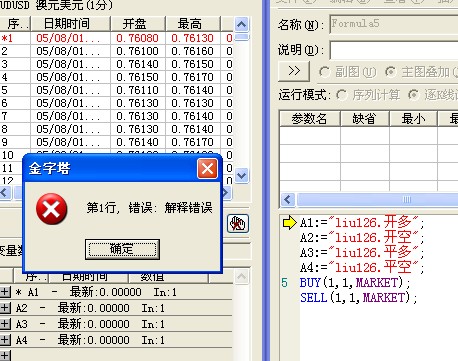Click row 9 high value 0.76170
This screenshot has width=458, height=361.
(192, 142)
